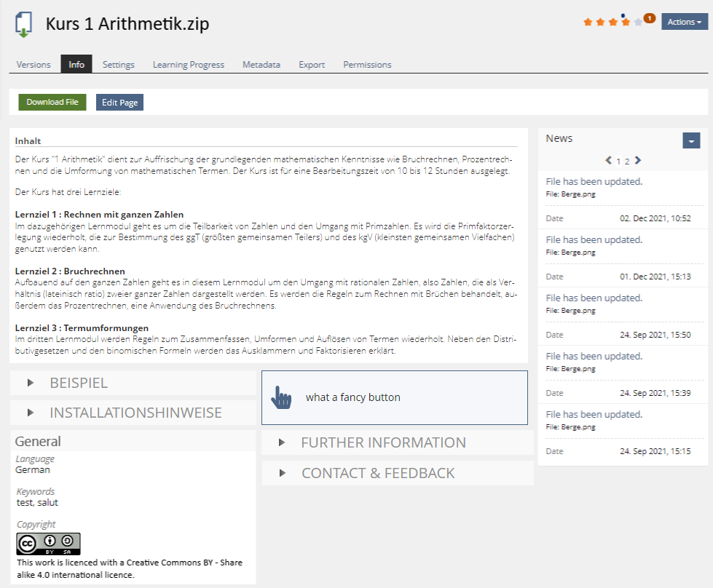This screenshot has width=713, height=588.
Task: Click the Download File button
Action: 52,103
